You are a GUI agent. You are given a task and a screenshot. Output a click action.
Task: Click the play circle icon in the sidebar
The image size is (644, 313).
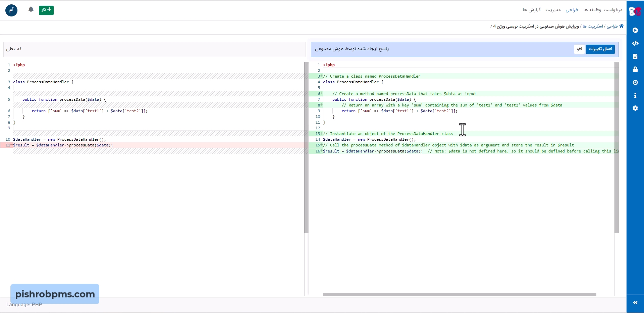tap(635, 30)
